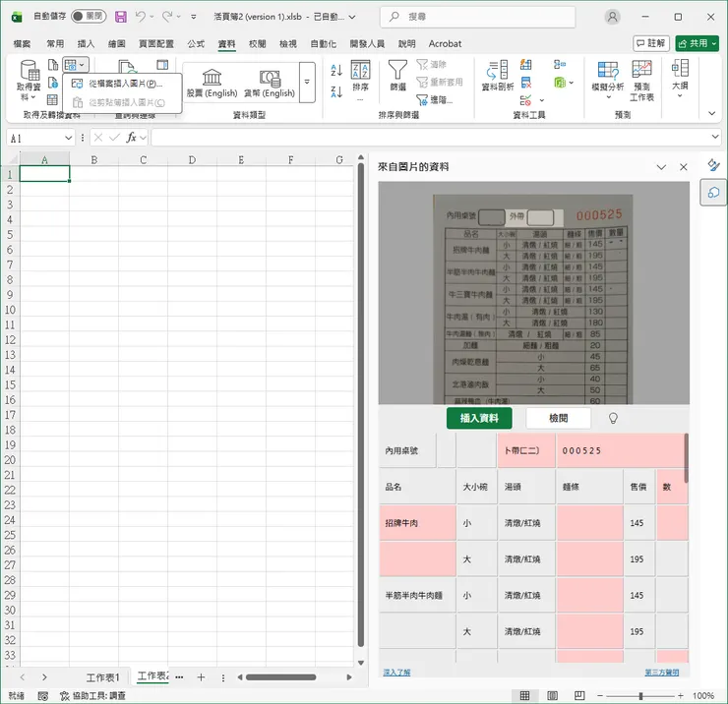Close the Data from Picture pane
728x704 pixels.
pyautogui.click(x=684, y=167)
